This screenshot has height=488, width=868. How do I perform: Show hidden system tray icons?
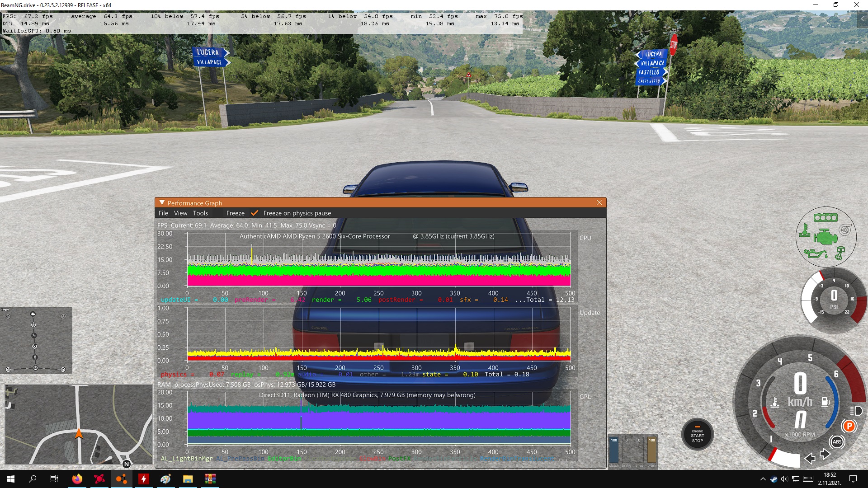pyautogui.click(x=763, y=479)
